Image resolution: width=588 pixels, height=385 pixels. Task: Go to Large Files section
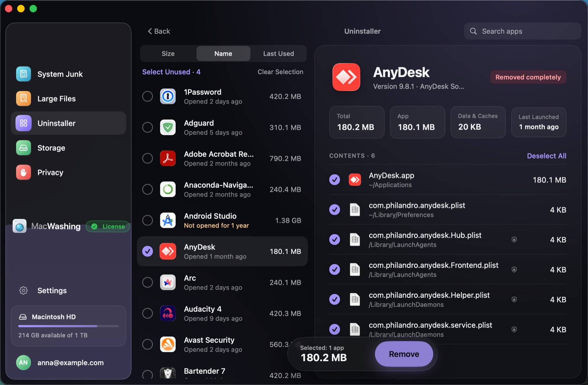click(x=68, y=99)
